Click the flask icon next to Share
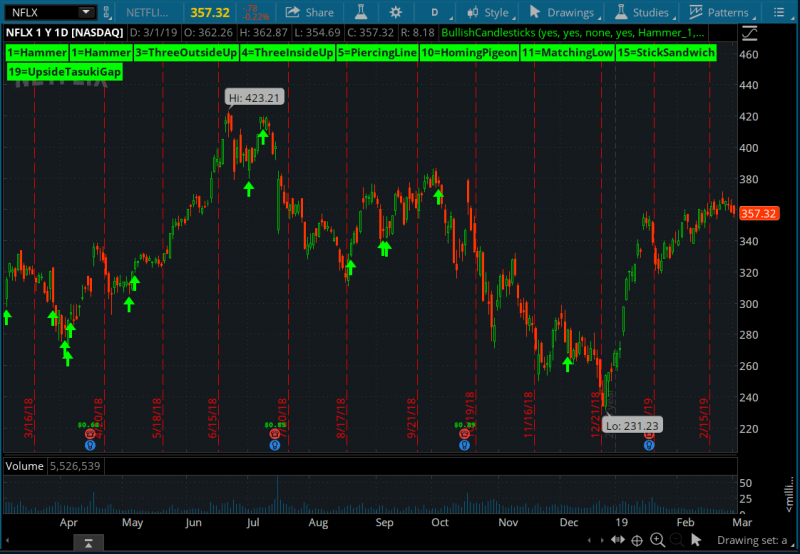Screen dimensions: 800x554 (x=361, y=12)
